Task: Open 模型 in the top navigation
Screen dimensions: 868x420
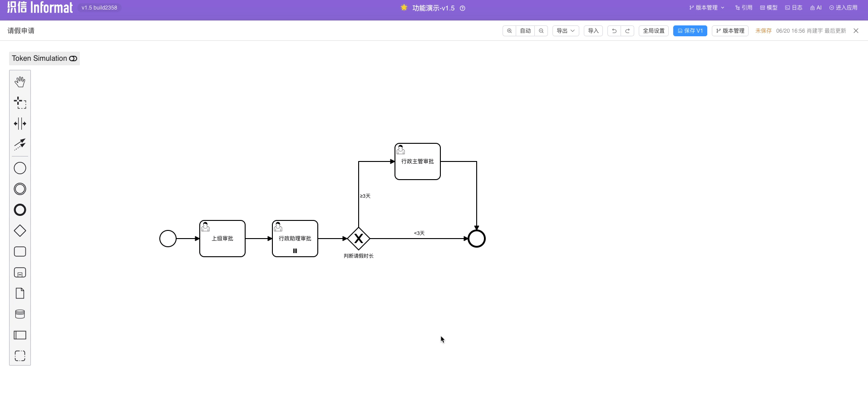Action: coord(769,8)
